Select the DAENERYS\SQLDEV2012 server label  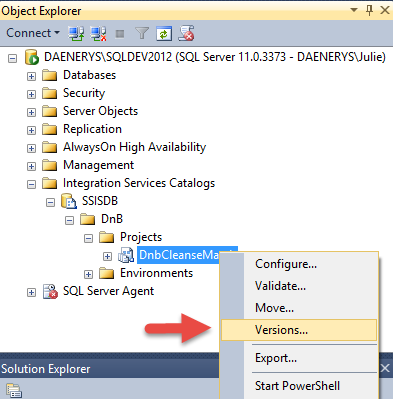(215, 57)
